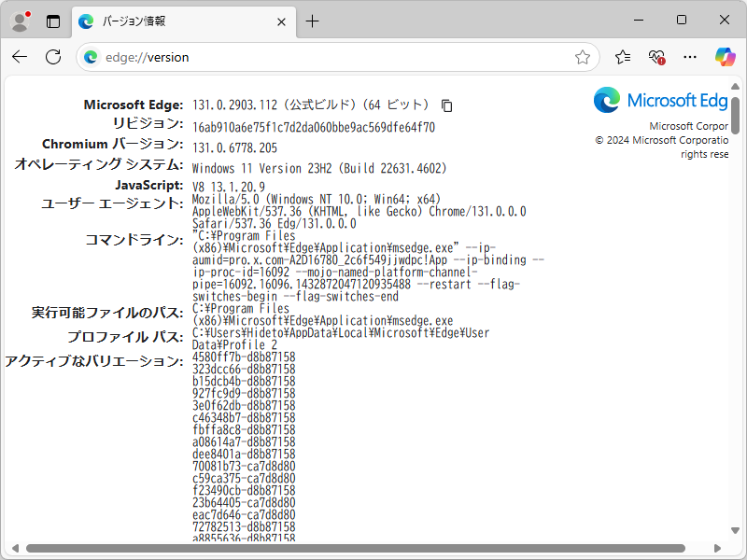Click the vertical scrollbar down arrow

click(x=737, y=532)
